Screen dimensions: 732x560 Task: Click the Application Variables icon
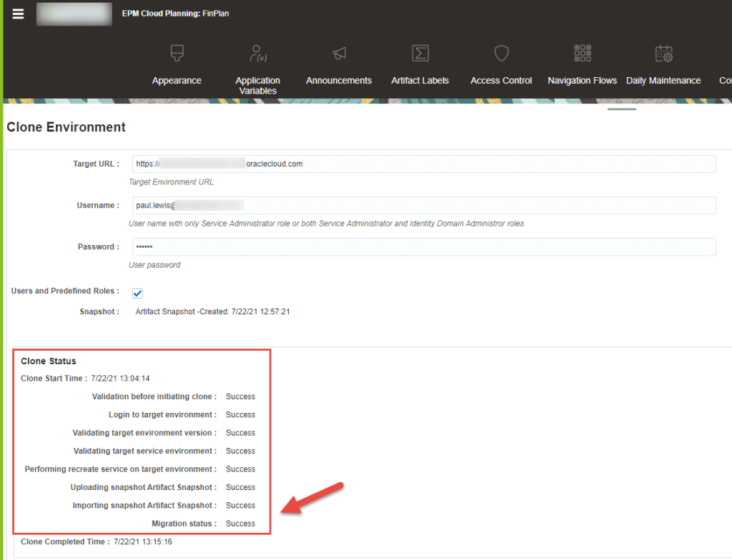pos(257,54)
